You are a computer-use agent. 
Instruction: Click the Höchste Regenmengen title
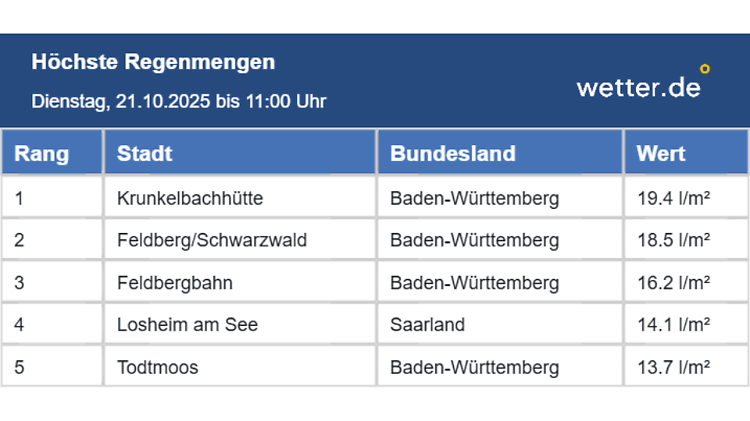(153, 62)
